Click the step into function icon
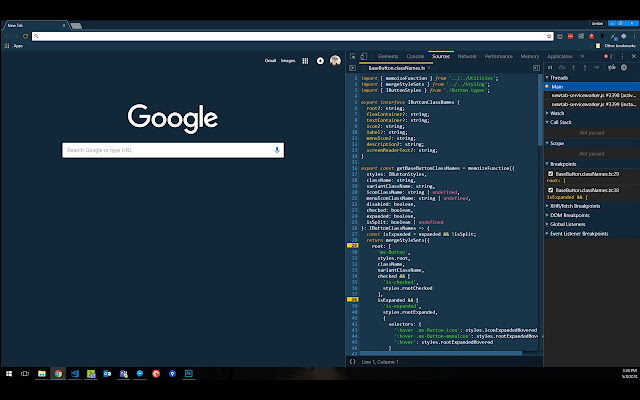The image size is (640, 400). pos(573,67)
